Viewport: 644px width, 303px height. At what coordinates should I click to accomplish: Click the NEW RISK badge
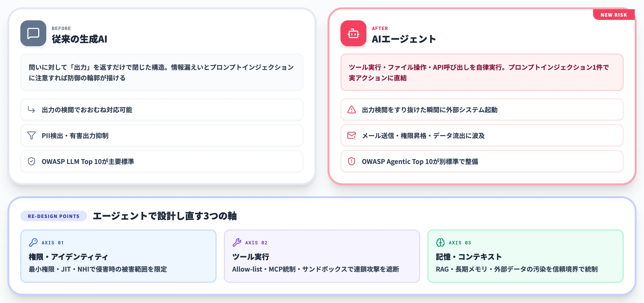tap(614, 15)
